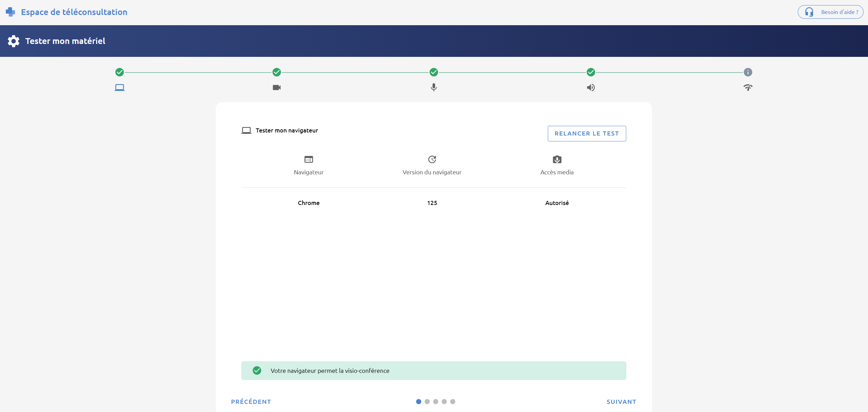Screen dimensions: 868x412
Task: Go back with the PRÉCÉDENT button
Action: pos(251,402)
